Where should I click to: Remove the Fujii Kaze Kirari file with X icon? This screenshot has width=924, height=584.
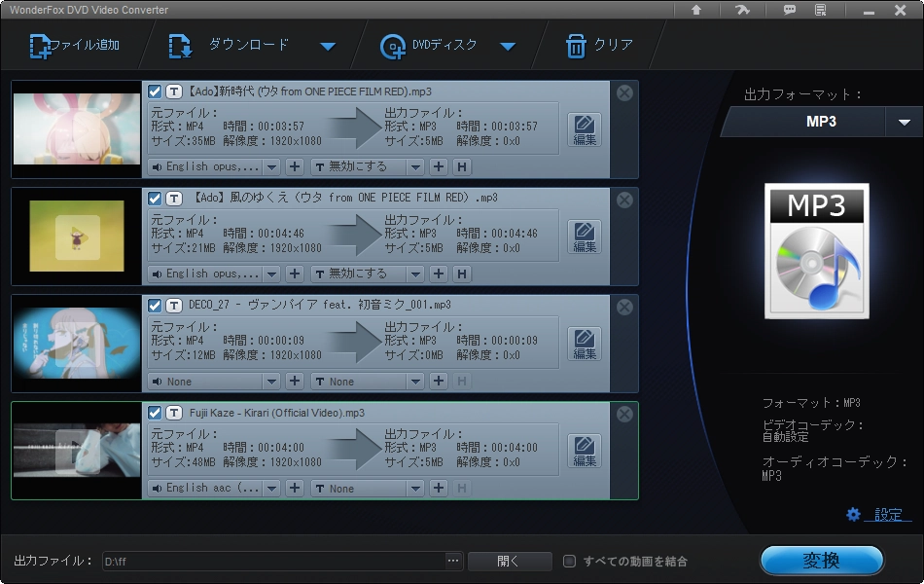[624, 414]
